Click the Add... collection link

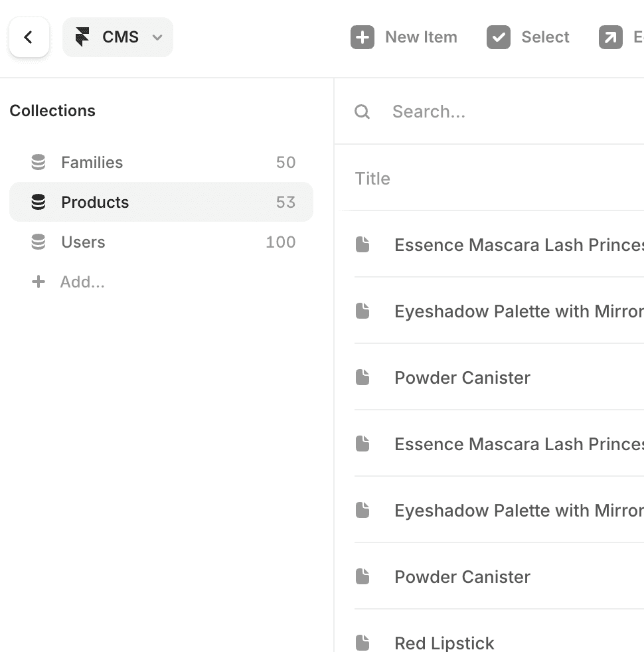click(82, 282)
